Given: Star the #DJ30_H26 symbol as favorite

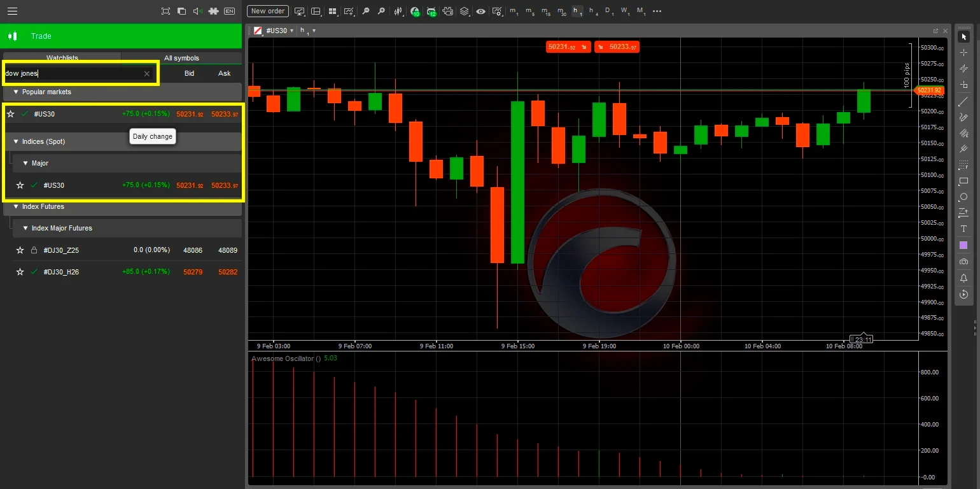Looking at the screenshot, I should coord(19,271).
